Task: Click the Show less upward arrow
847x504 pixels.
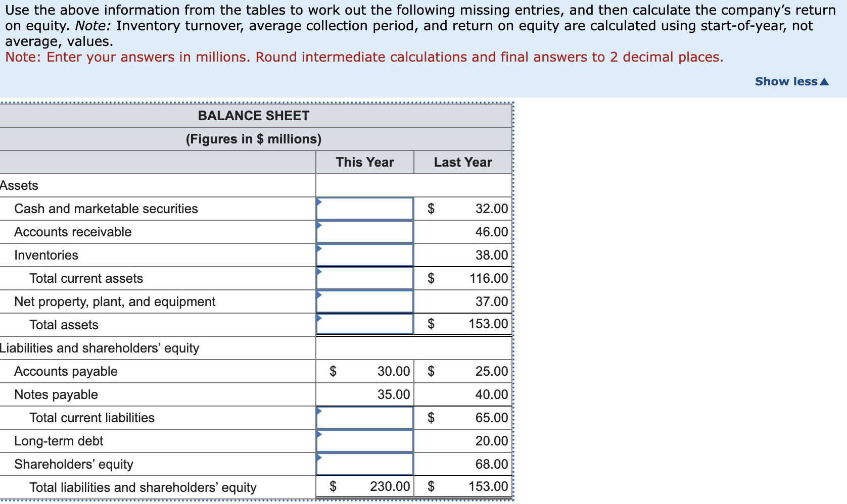Action: pyautogui.click(x=825, y=81)
